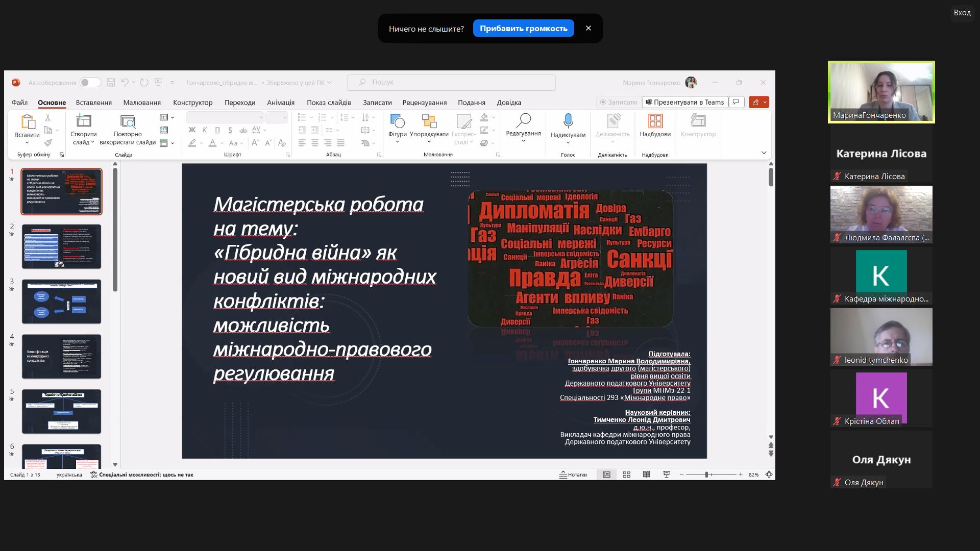Click the Надиктувати microphone icon

point(568,121)
